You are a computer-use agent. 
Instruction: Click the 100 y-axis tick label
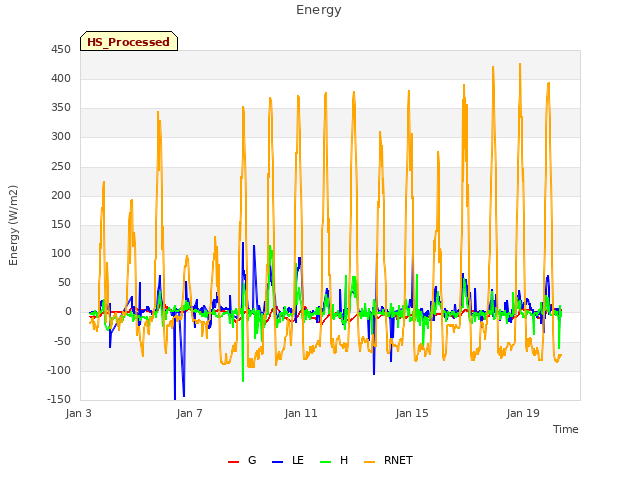pyautogui.click(x=61, y=253)
